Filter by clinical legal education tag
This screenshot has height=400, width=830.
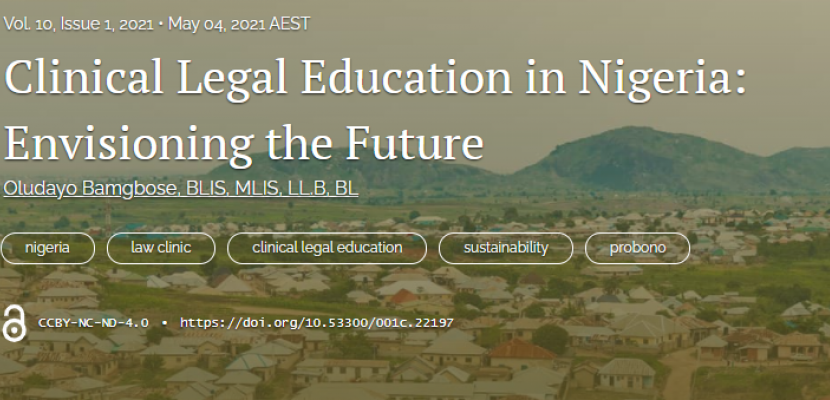(327, 248)
